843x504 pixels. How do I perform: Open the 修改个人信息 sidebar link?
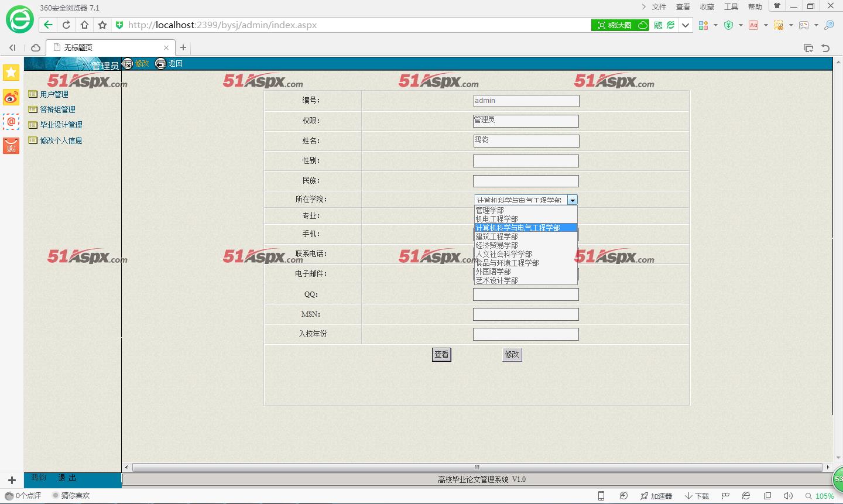click(61, 140)
